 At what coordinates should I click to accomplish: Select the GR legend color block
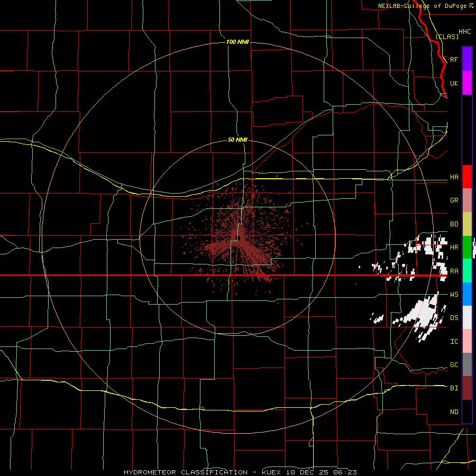[x=467, y=200]
